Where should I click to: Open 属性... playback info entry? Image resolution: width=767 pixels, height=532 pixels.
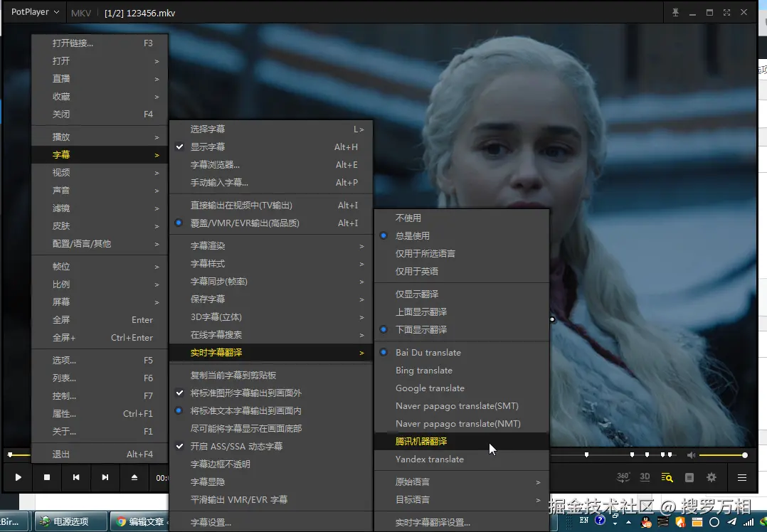[x=100, y=414]
